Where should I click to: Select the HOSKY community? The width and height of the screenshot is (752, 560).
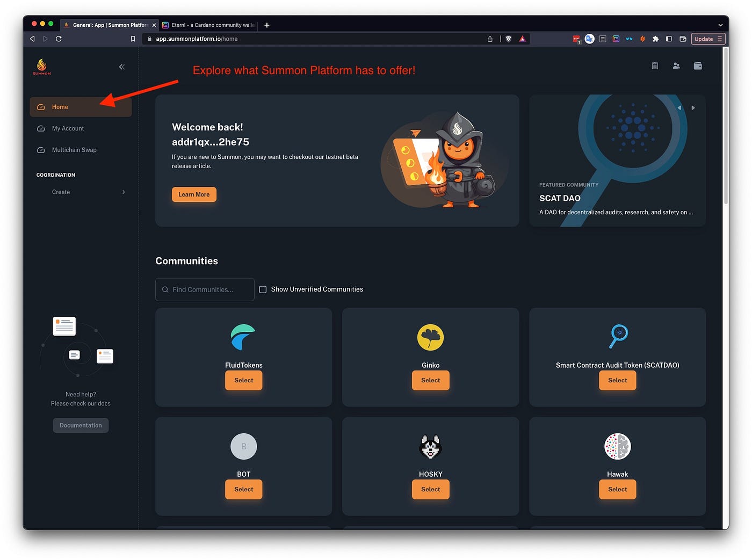point(430,489)
